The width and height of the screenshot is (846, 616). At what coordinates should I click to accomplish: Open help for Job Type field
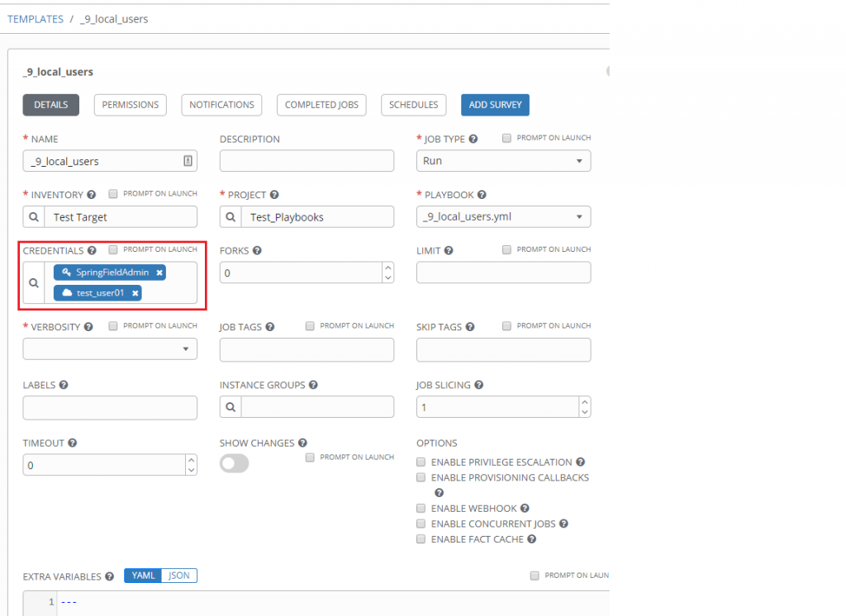pos(473,139)
